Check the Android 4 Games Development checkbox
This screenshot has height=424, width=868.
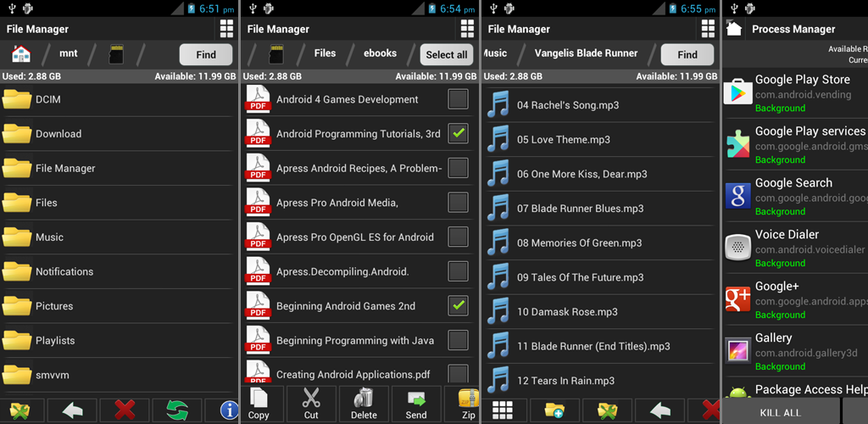pos(458,99)
